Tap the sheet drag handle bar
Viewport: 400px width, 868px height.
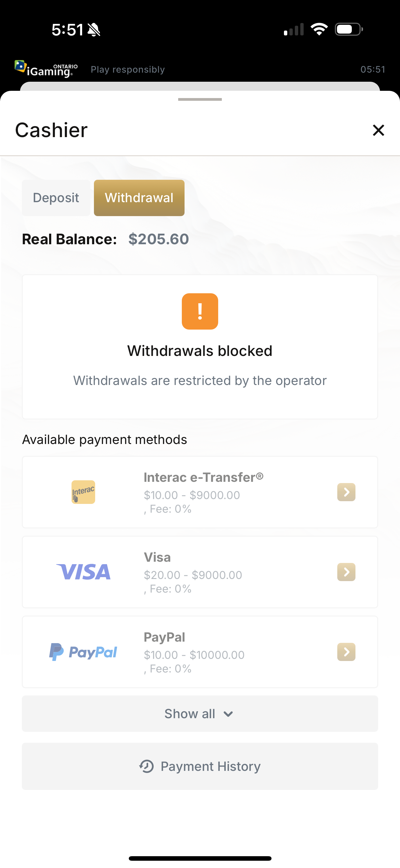pyautogui.click(x=200, y=99)
